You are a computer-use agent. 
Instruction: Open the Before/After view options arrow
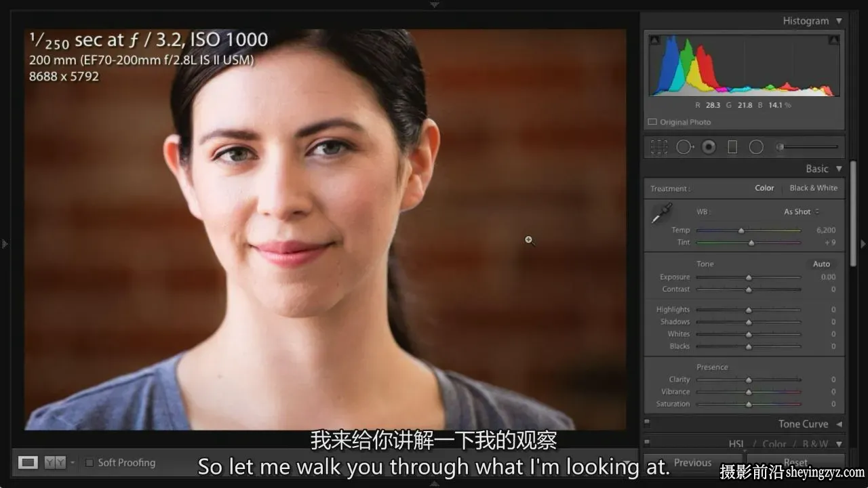coord(72,463)
